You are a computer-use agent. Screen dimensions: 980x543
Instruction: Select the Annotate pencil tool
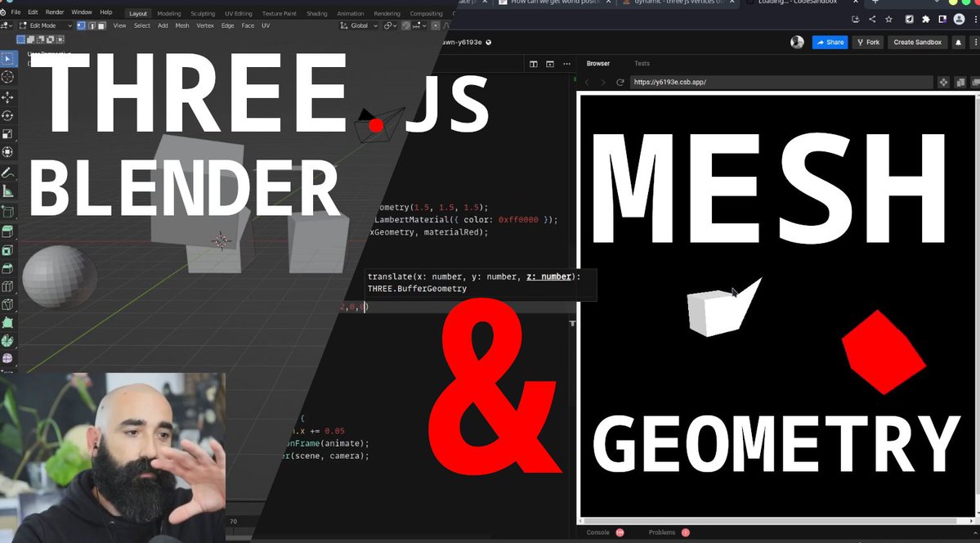coord(7,173)
